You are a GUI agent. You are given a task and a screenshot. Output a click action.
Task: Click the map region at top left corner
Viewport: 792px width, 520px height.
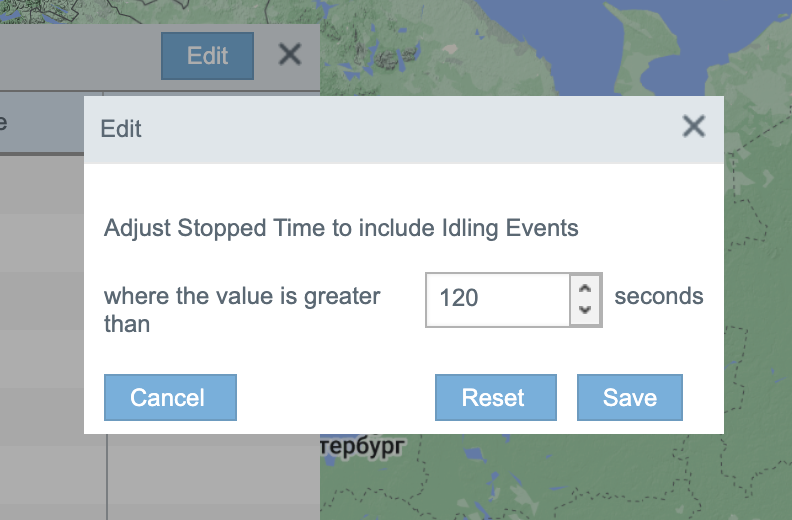[60, 12]
